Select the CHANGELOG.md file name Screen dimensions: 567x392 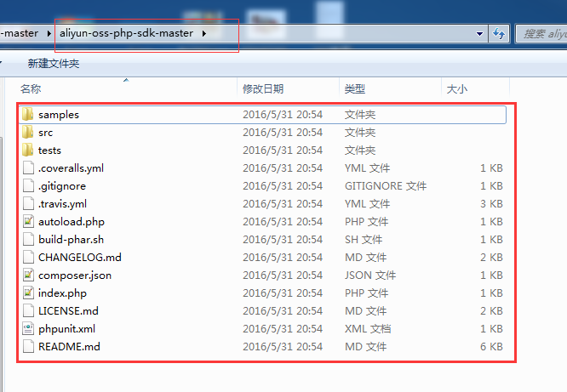pyautogui.click(x=80, y=258)
